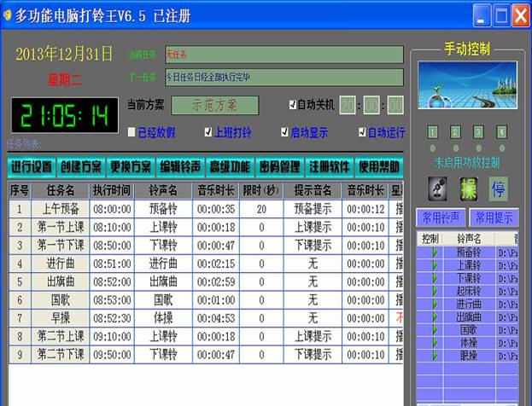
Task: Click the green 操 exercise button
Action: [469, 188]
